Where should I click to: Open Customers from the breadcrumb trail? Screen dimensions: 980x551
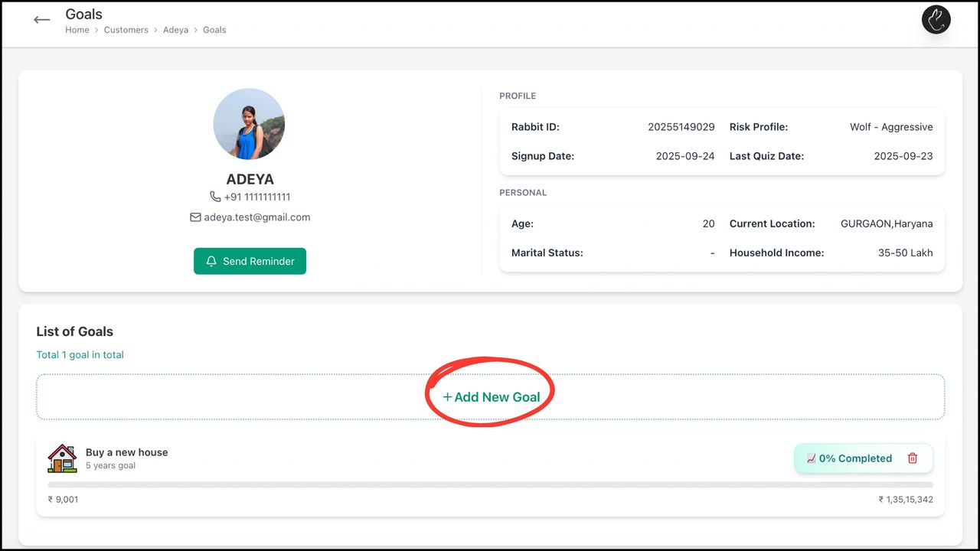pos(126,30)
